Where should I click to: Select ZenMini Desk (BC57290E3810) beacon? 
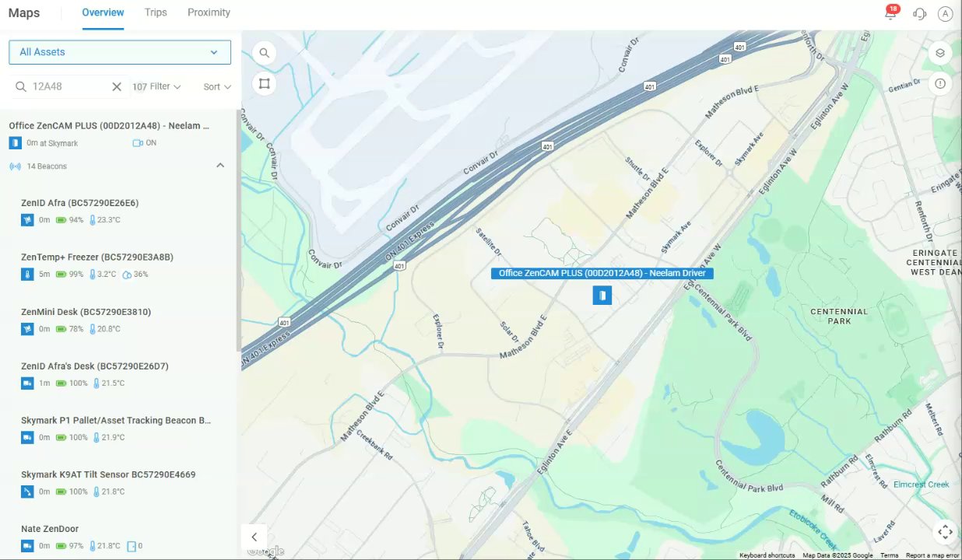[86, 312]
